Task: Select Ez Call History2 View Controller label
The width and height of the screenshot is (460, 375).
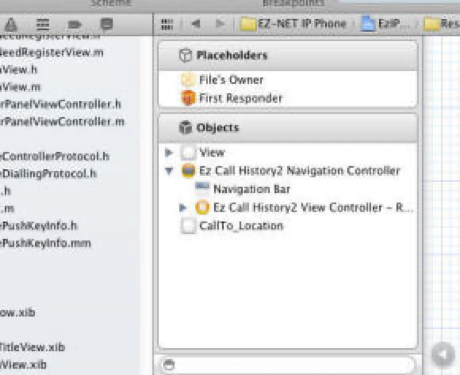Action: point(313,207)
